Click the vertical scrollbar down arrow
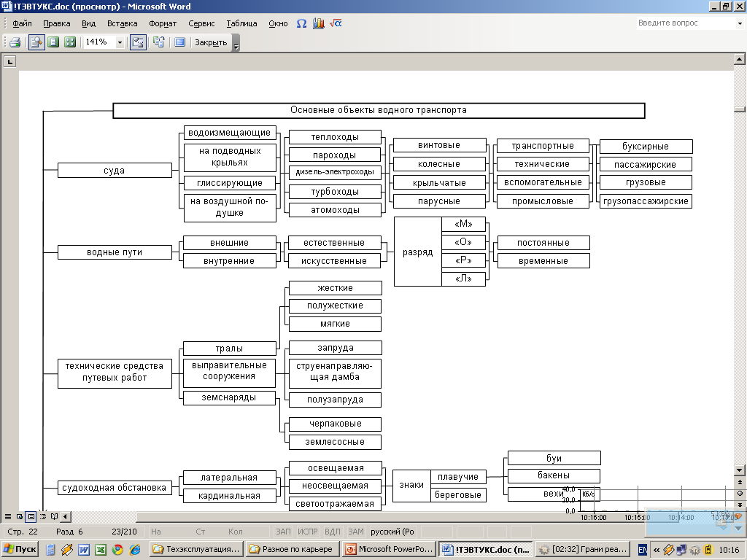This screenshot has width=747, height=560. pyautogui.click(x=740, y=470)
